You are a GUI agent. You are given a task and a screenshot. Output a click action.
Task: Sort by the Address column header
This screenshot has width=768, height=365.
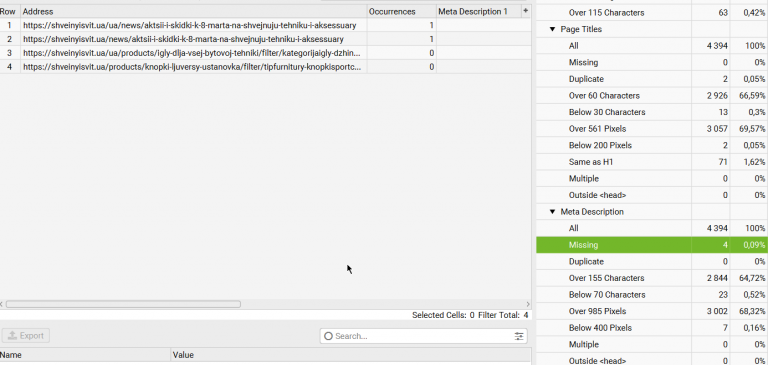pyautogui.click(x=194, y=11)
